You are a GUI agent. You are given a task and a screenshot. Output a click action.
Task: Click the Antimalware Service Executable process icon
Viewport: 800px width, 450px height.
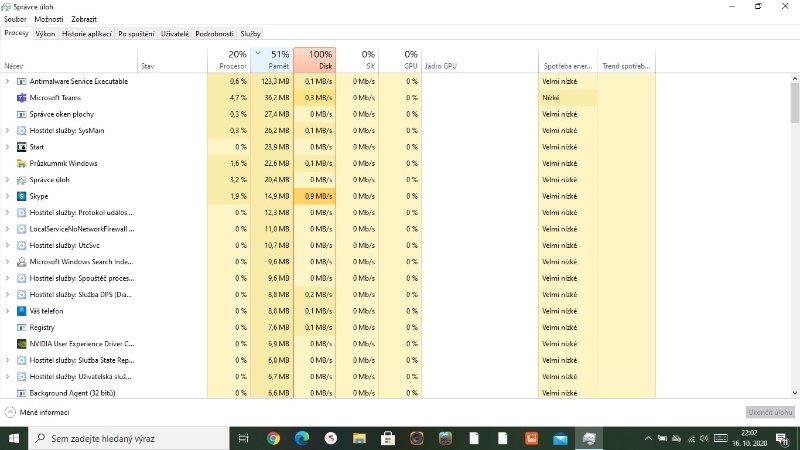[x=21, y=81]
